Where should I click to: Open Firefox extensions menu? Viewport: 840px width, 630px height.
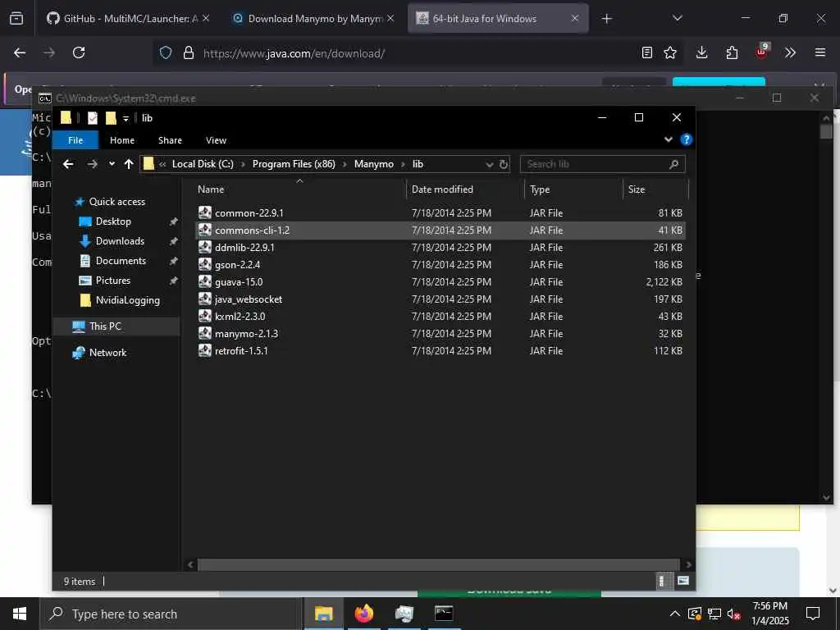pyautogui.click(x=732, y=52)
